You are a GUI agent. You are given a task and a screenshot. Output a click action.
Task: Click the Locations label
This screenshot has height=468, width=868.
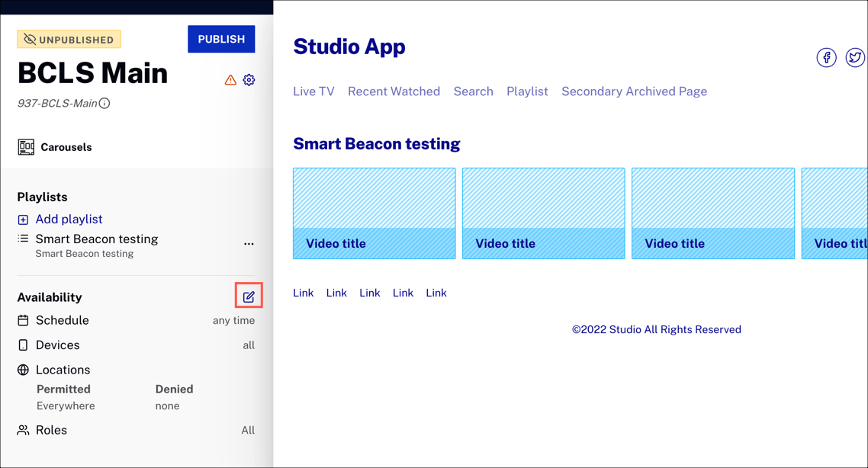pyautogui.click(x=63, y=370)
